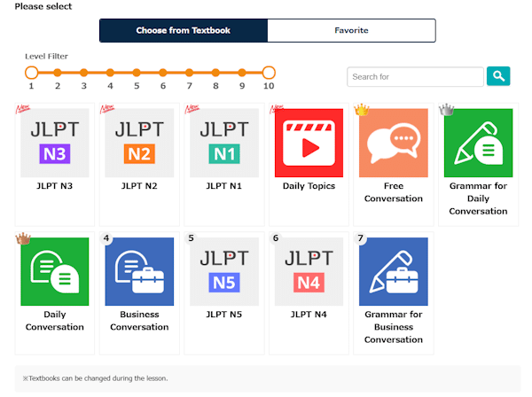Click the 'Daily Topics' label text
The height and width of the screenshot is (397, 532).
point(309,186)
